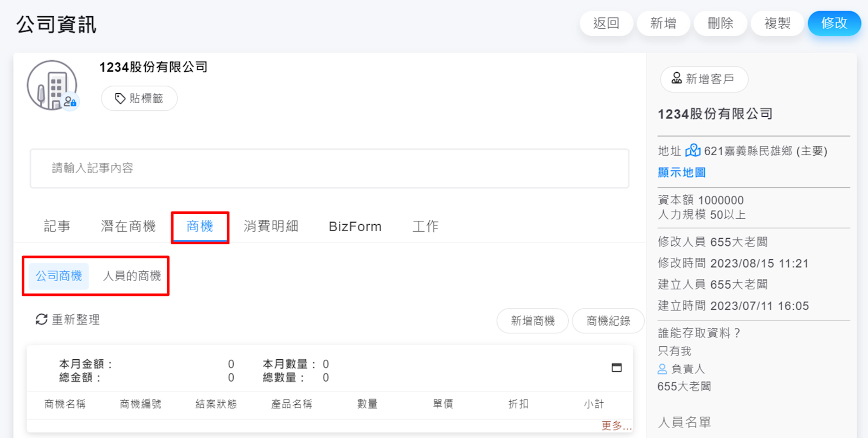Viewport: 868px width, 438px height.
Task: Switch to the 人員的商機 sub-tab
Action: 132,276
